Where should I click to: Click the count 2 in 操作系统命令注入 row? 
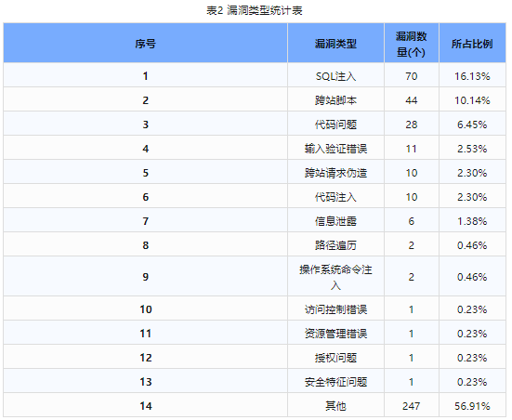click(412, 277)
